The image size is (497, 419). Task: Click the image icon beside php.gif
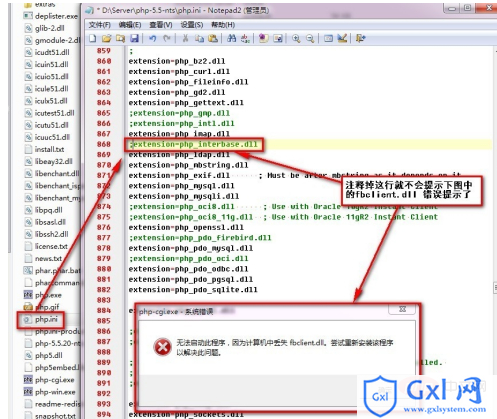coord(28,307)
